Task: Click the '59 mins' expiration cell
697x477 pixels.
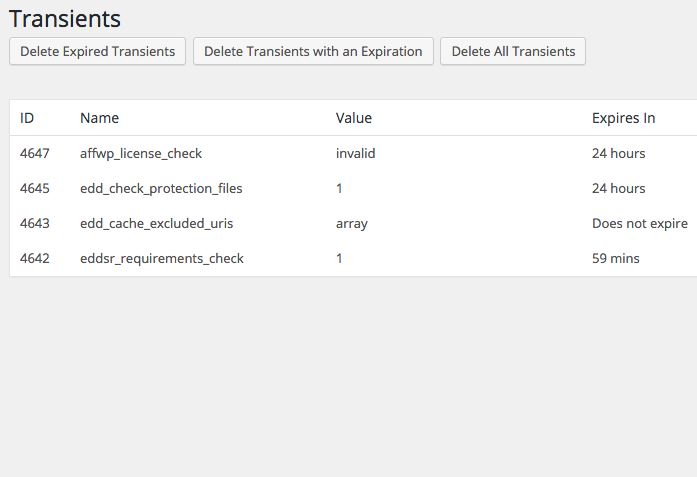Action: 616,258
